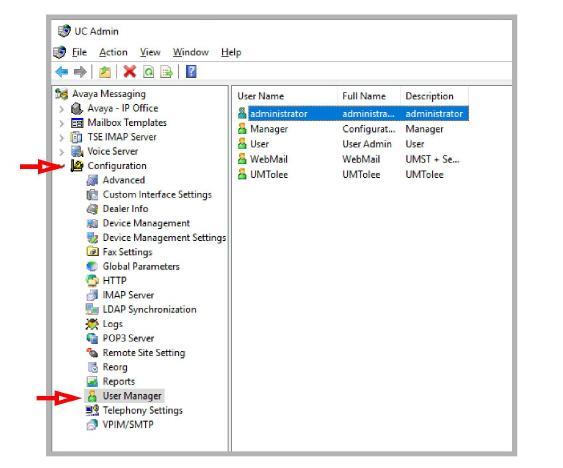Open the Window menu
The image size is (563, 468).
tap(191, 52)
